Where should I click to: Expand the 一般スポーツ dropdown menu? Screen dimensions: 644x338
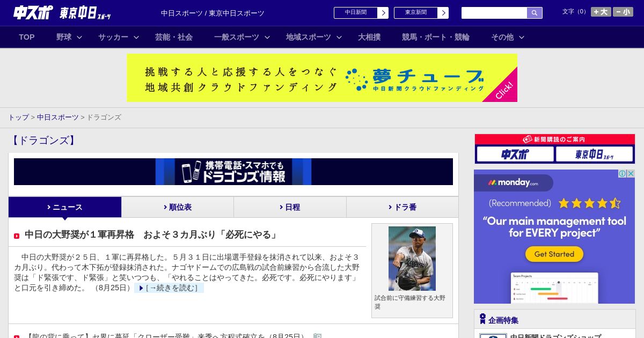[242, 37]
